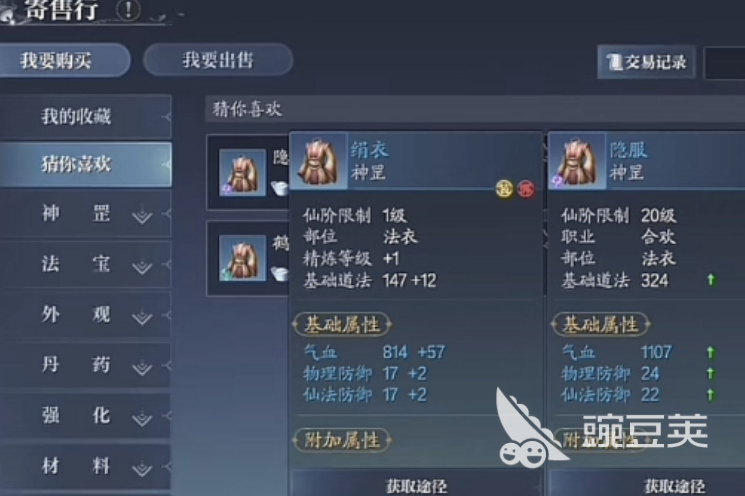Viewport: 745px width, 496px height.
Task: Click 获取途径 button under 绡衣 panel
Action: pyautogui.click(x=416, y=486)
